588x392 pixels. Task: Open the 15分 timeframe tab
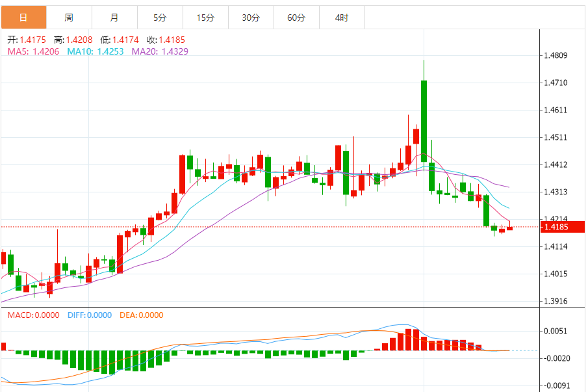pyautogui.click(x=205, y=18)
